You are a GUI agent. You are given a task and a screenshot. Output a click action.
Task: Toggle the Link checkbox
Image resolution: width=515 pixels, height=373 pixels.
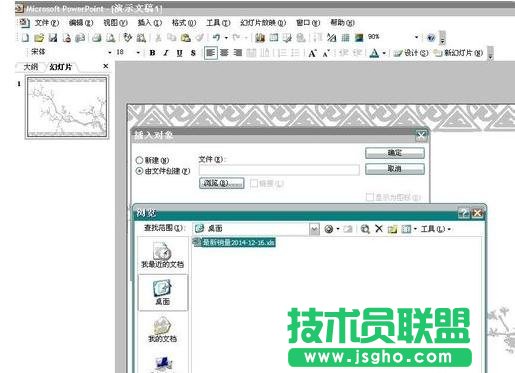[254, 183]
